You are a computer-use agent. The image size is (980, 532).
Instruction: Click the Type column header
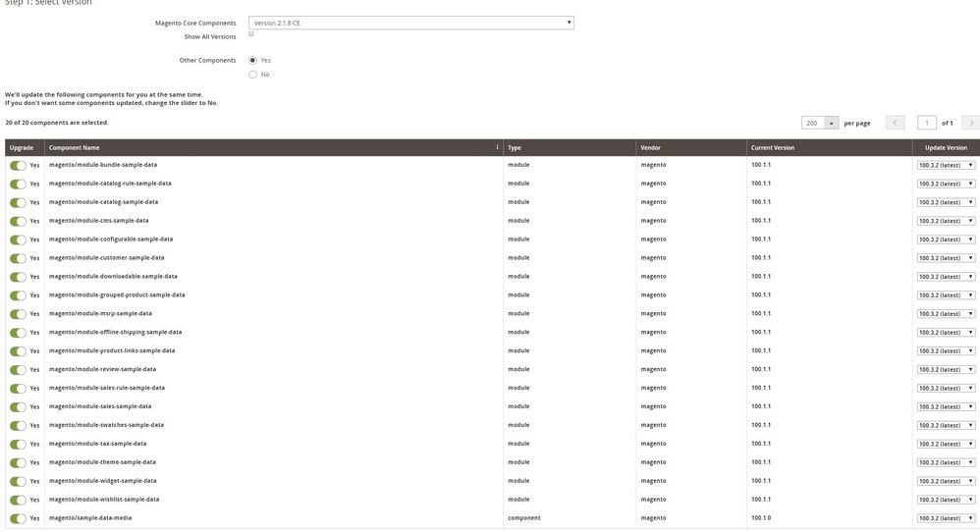(x=570, y=148)
